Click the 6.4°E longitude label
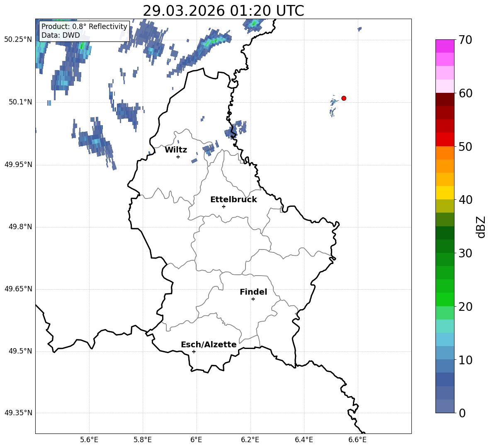This screenshot has width=491, height=448. [x=304, y=440]
